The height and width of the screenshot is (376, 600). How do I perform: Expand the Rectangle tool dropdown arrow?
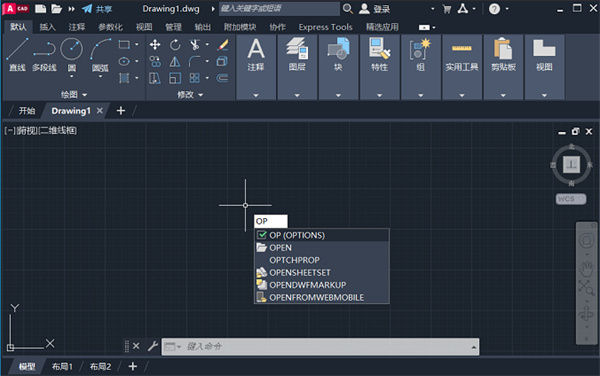(137, 45)
